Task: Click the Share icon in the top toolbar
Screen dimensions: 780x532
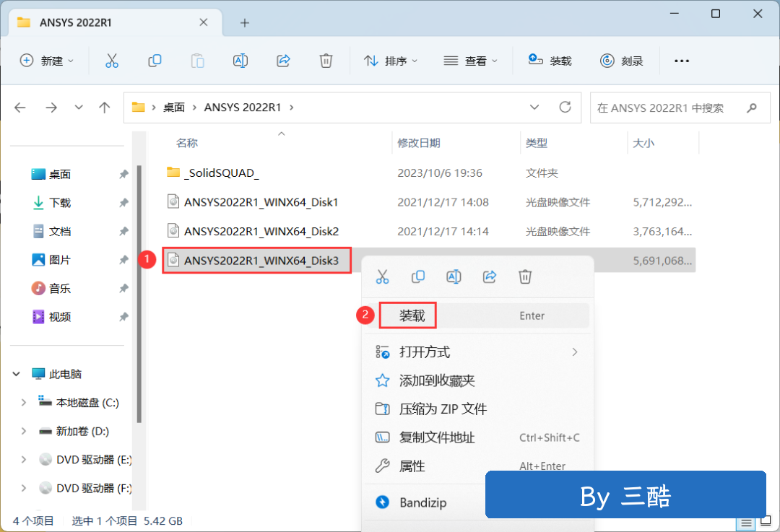Action: point(283,61)
